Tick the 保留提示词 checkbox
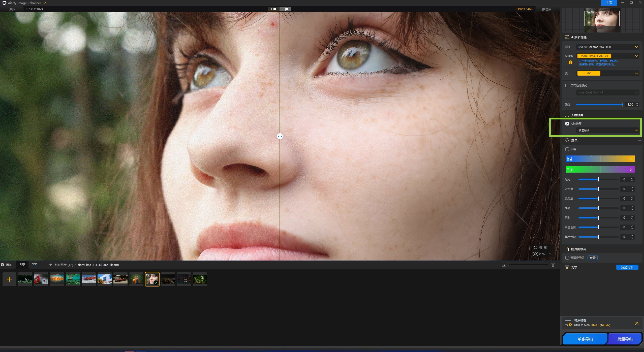The image size is (644, 352). click(567, 258)
